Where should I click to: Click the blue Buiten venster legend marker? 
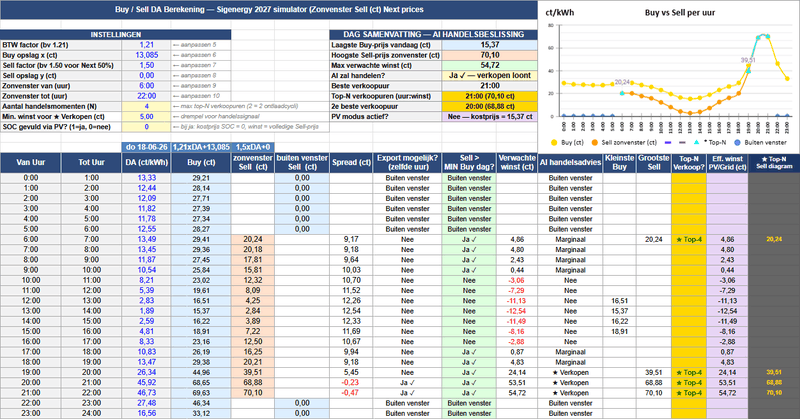[x=737, y=143]
